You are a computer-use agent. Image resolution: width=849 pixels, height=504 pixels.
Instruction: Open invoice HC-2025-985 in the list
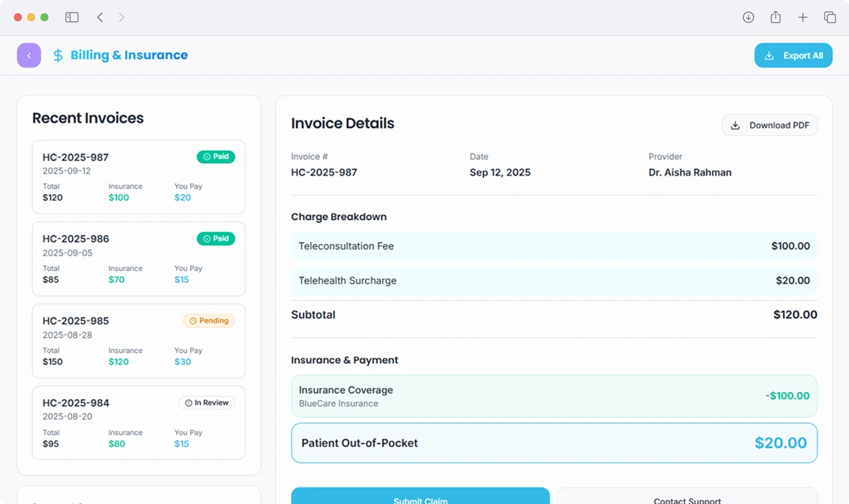click(x=139, y=341)
